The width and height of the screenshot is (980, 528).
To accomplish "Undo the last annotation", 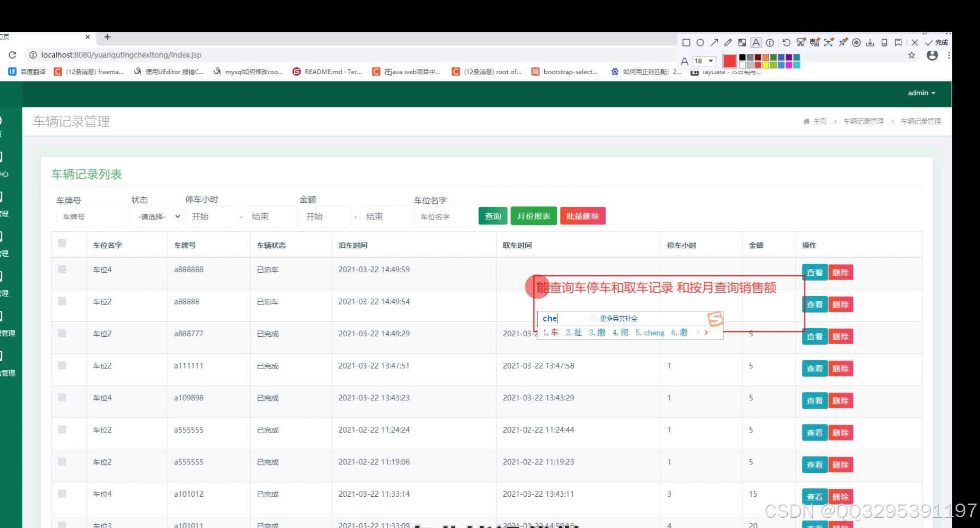I will pyautogui.click(x=786, y=43).
